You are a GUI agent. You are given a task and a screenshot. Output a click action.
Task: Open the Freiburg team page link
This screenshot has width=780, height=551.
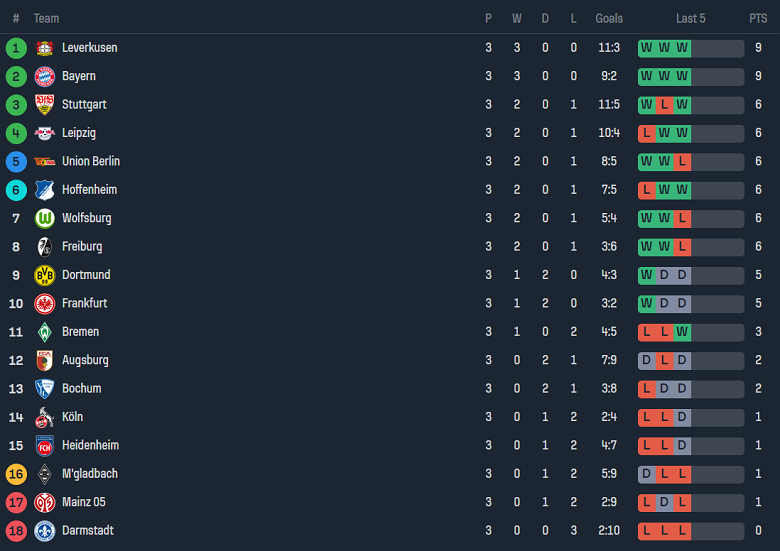point(82,247)
